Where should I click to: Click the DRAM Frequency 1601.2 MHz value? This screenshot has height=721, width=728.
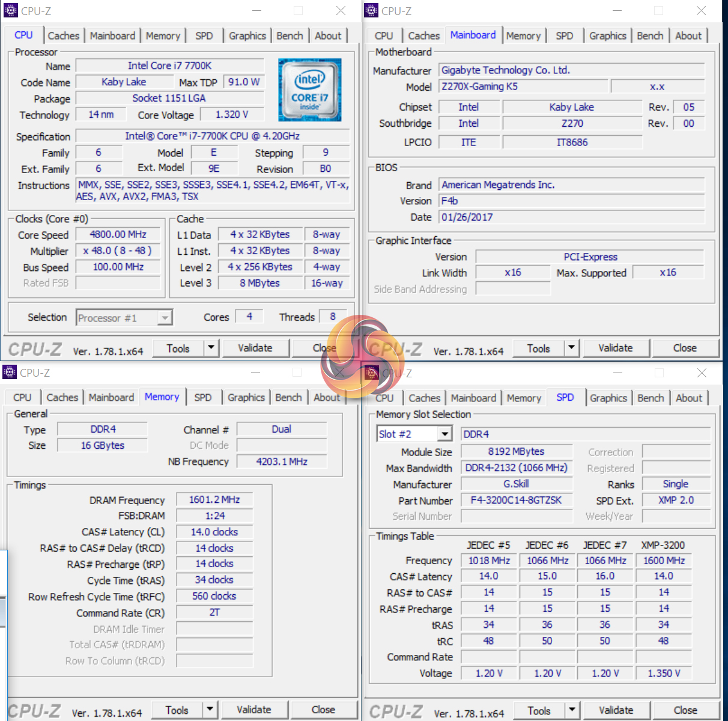(x=214, y=500)
